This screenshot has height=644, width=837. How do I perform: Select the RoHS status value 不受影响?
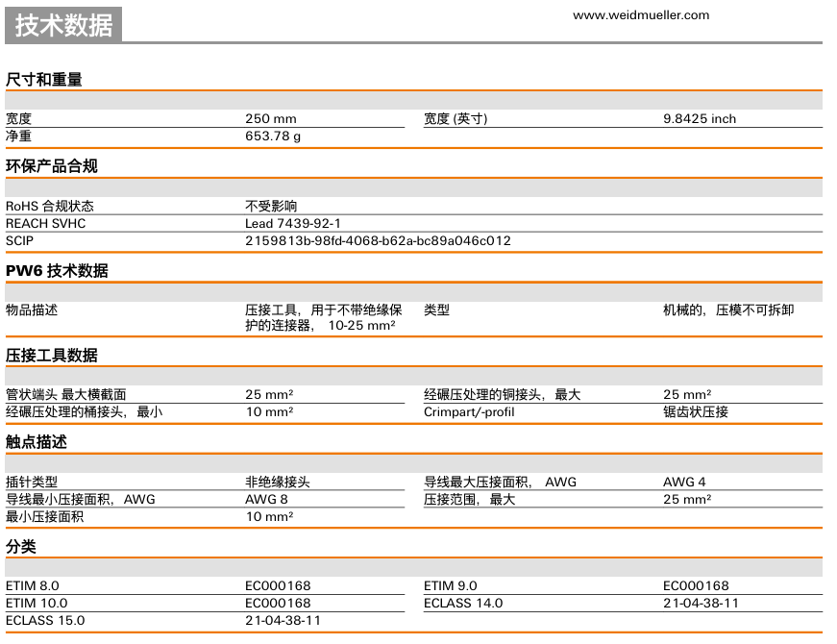click(x=272, y=206)
